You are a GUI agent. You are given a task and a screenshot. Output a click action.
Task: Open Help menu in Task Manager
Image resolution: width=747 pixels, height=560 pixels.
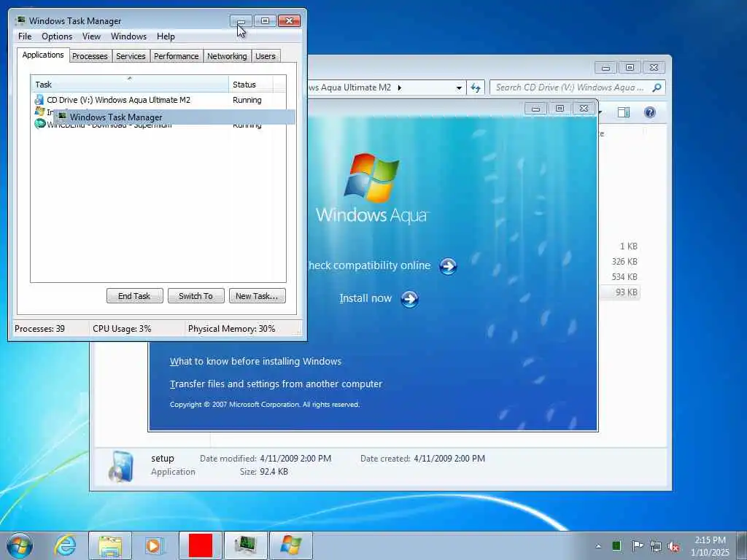tap(166, 36)
